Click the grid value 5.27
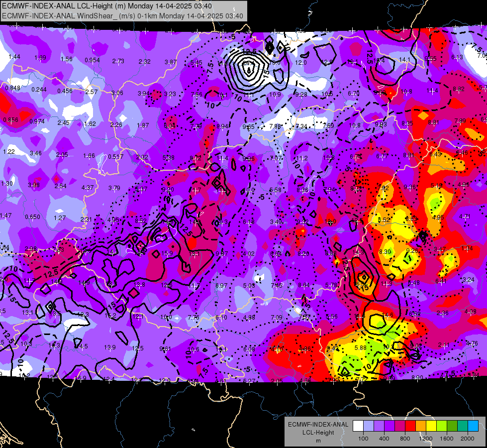 click(249, 381)
